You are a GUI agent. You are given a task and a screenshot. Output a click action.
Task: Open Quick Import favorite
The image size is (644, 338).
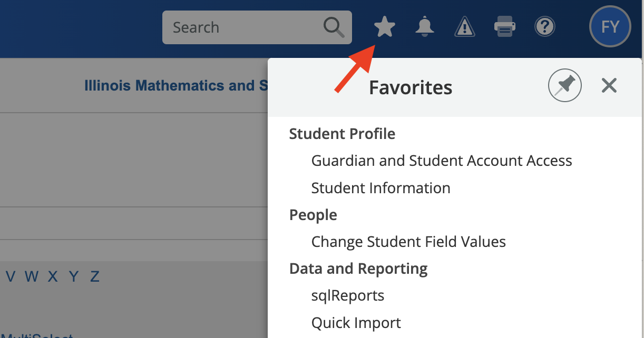(x=356, y=323)
